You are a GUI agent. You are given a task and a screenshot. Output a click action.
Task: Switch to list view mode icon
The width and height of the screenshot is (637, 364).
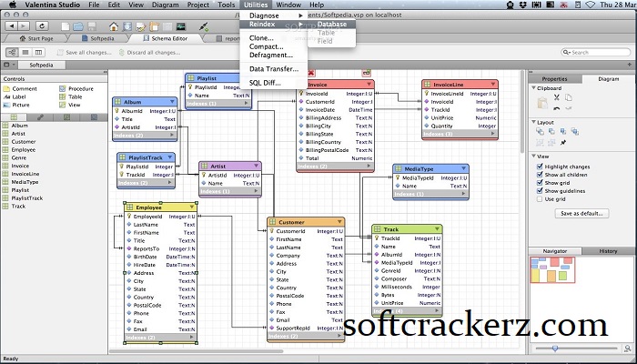click(x=25, y=53)
